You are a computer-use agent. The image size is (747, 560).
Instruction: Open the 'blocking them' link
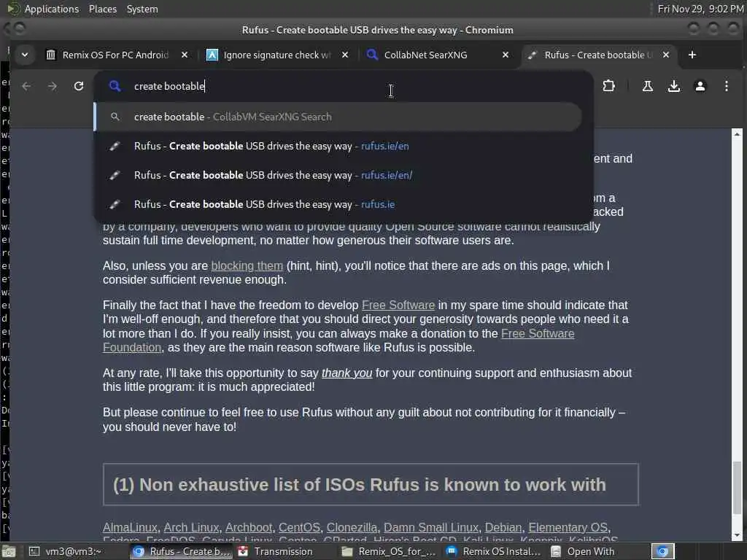247,265
